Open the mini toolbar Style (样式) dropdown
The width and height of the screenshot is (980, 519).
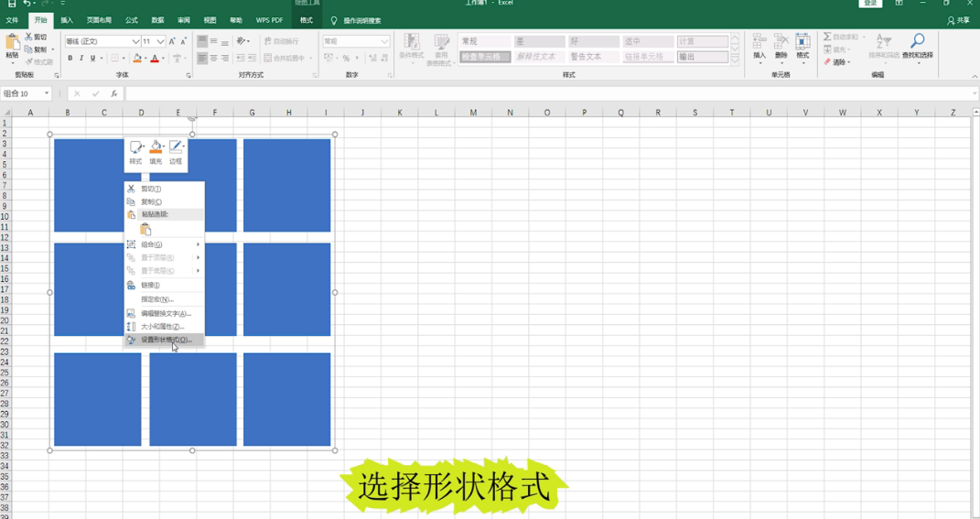point(136,153)
